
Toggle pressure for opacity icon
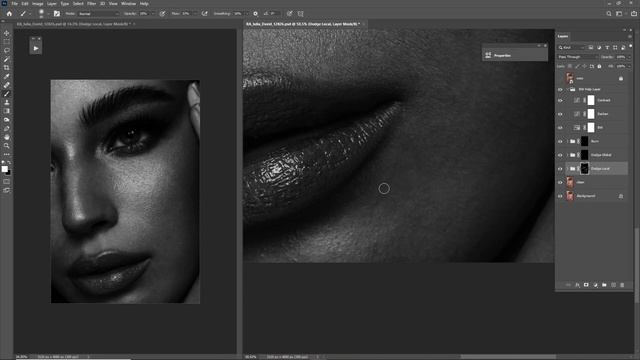[x=162, y=13]
